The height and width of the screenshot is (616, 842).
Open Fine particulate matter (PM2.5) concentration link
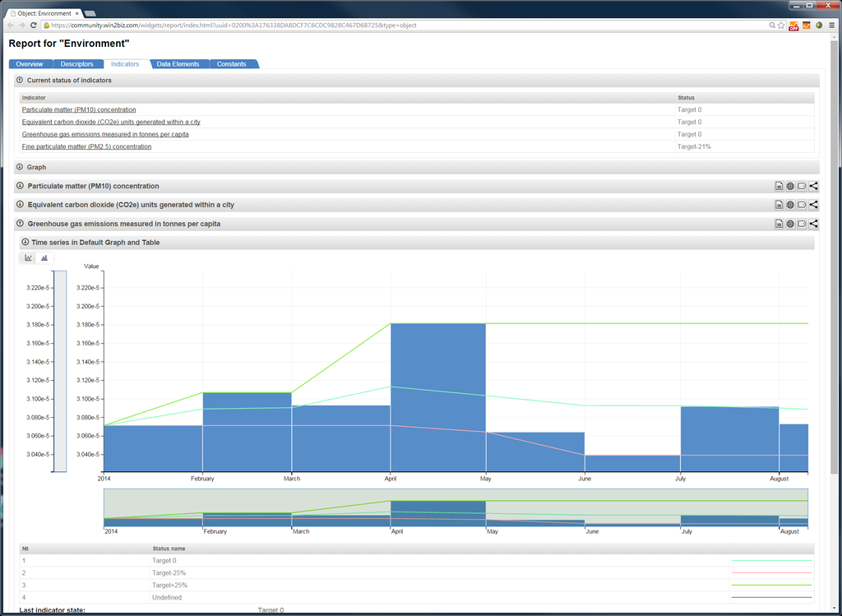(86, 146)
